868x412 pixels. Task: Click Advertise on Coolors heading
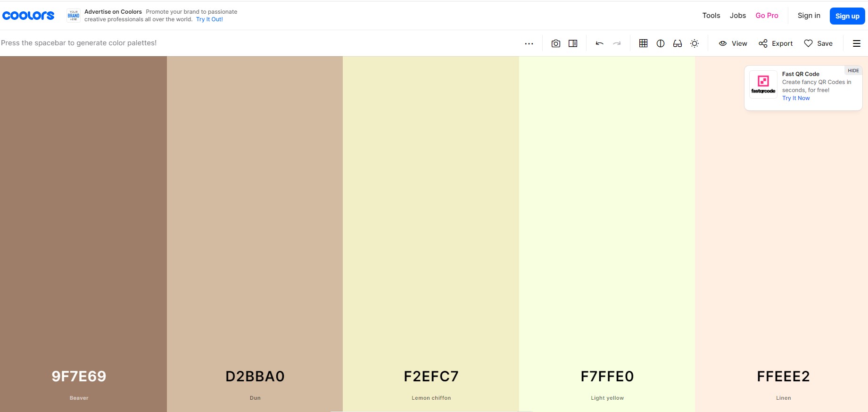[113, 12]
